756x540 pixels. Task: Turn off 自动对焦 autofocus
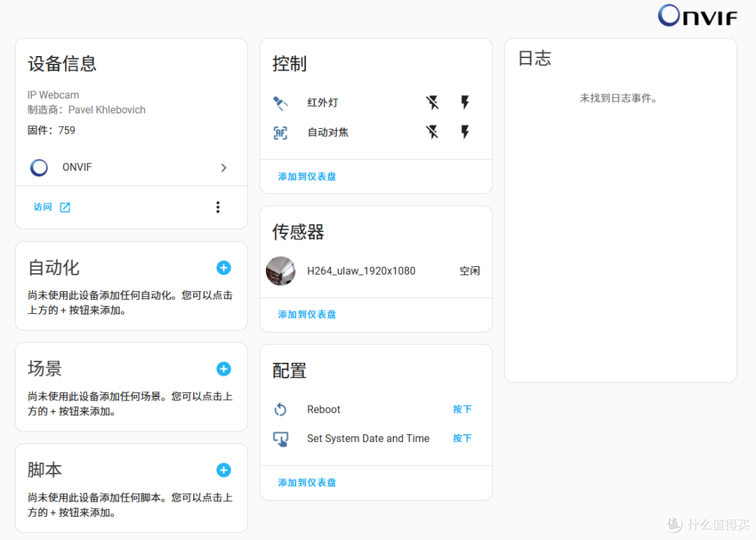click(x=433, y=132)
